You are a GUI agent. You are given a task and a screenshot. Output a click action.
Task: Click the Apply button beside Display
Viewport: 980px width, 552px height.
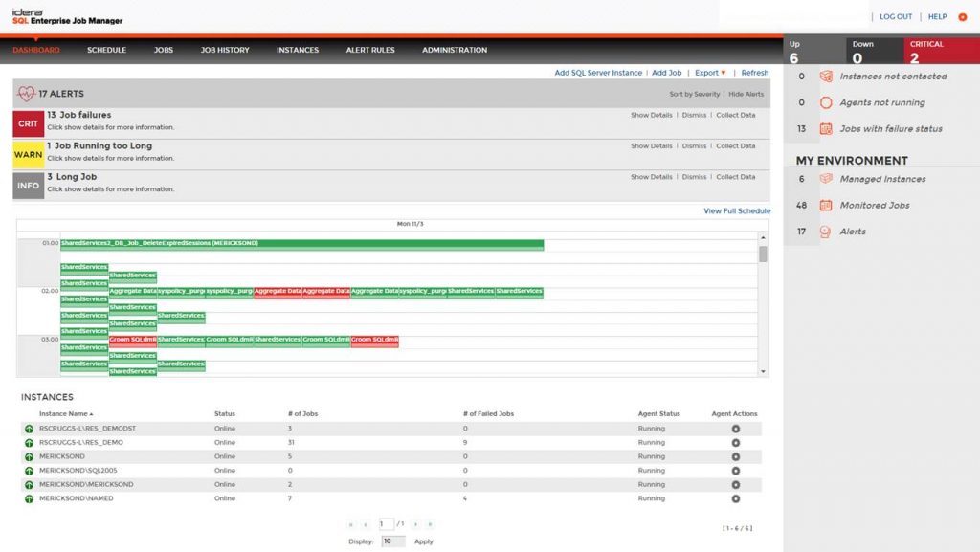pos(424,541)
